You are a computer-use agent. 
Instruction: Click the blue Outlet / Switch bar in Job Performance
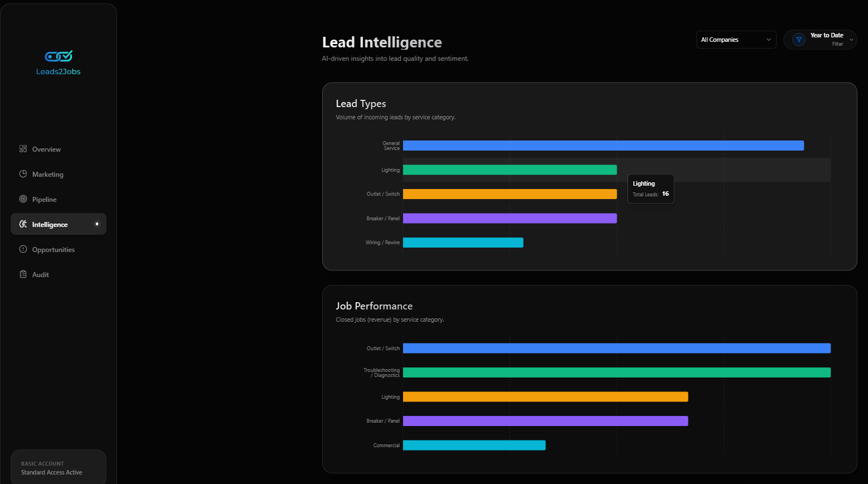pos(617,348)
